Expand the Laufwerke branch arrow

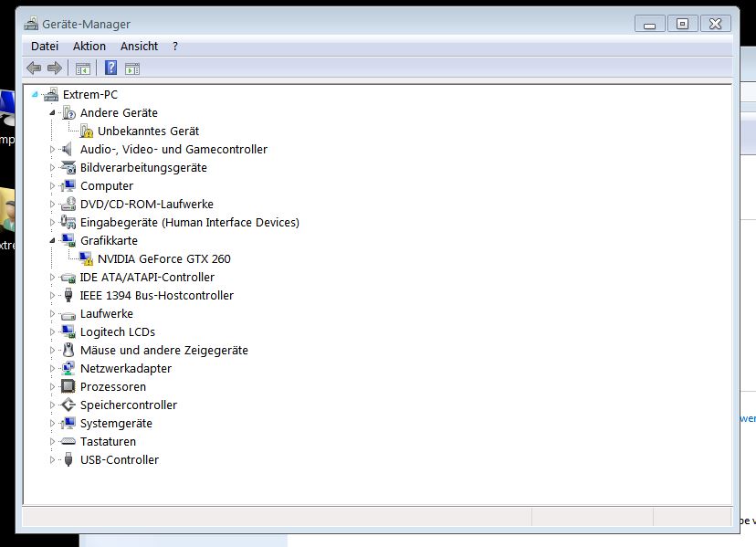(53, 313)
